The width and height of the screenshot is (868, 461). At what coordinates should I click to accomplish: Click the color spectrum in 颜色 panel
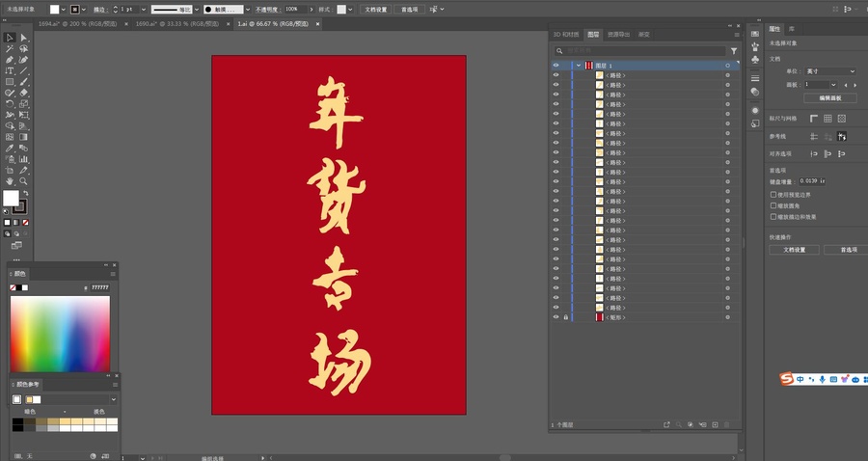[60, 334]
